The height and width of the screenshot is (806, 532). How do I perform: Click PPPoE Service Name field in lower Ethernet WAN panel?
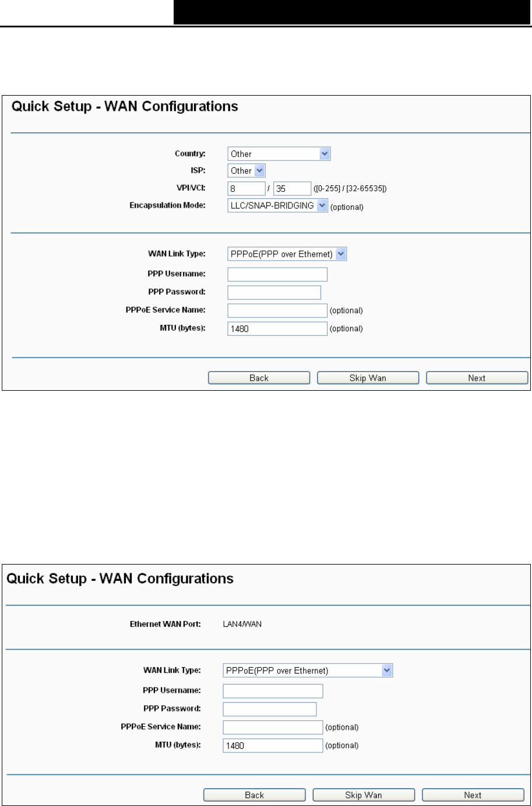click(273, 727)
